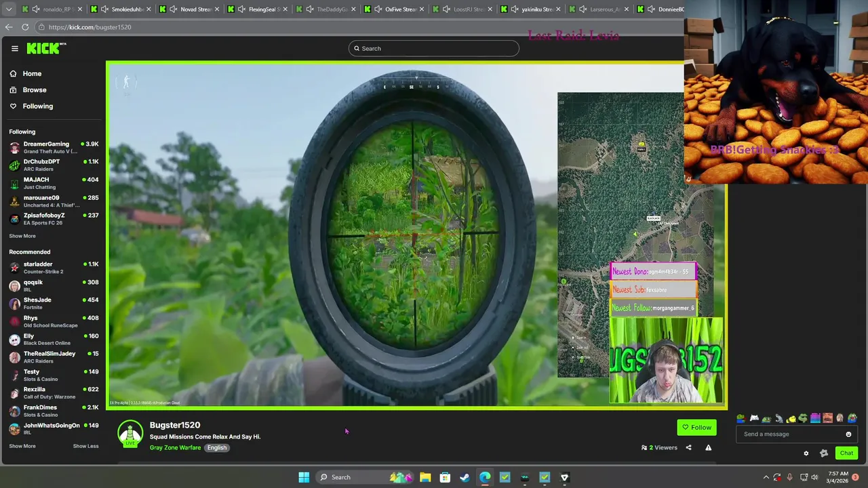Viewport: 868px width, 488px height.
Task: Go back in the browser
Action: point(9,27)
